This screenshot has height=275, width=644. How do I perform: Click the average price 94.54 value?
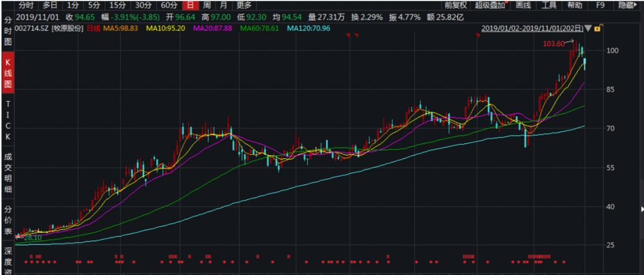click(292, 17)
